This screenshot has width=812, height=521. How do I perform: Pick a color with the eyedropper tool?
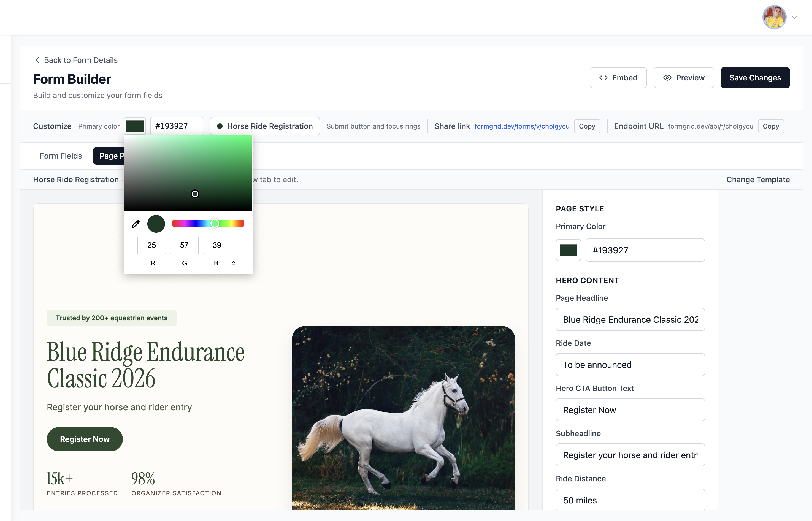[136, 224]
